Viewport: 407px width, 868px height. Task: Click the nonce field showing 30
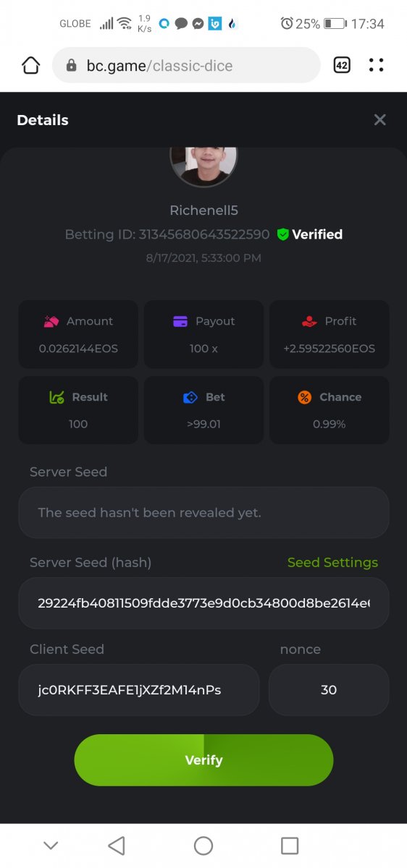pyautogui.click(x=329, y=690)
